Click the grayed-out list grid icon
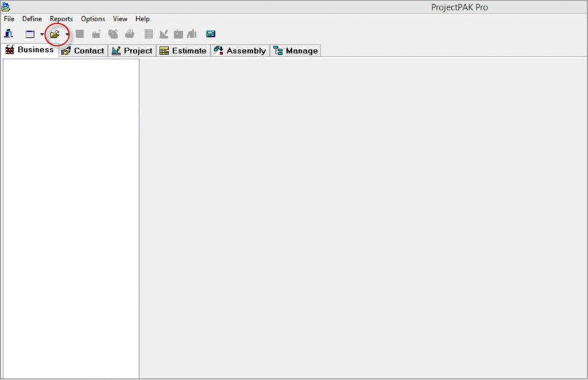Image resolution: width=588 pixels, height=380 pixels. 149,34
